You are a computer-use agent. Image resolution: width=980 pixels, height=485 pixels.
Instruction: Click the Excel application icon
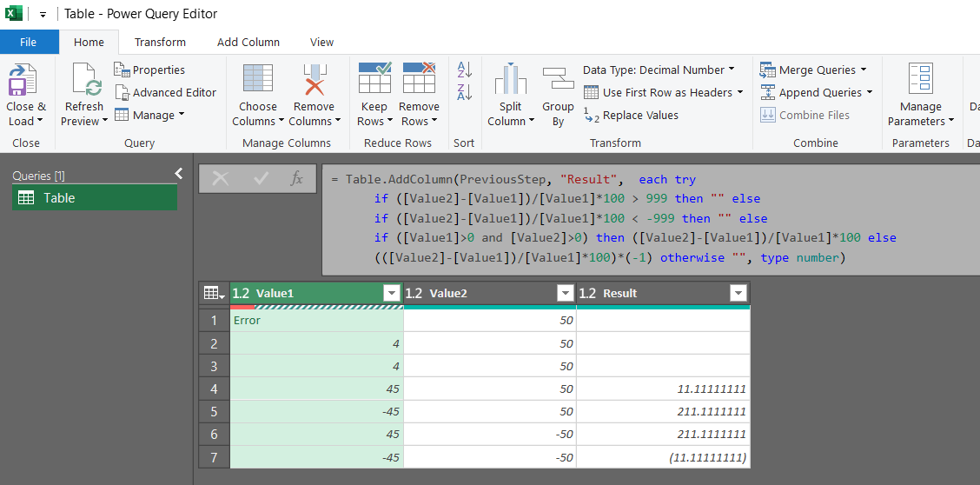pyautogui.click(x=13, y=13)
